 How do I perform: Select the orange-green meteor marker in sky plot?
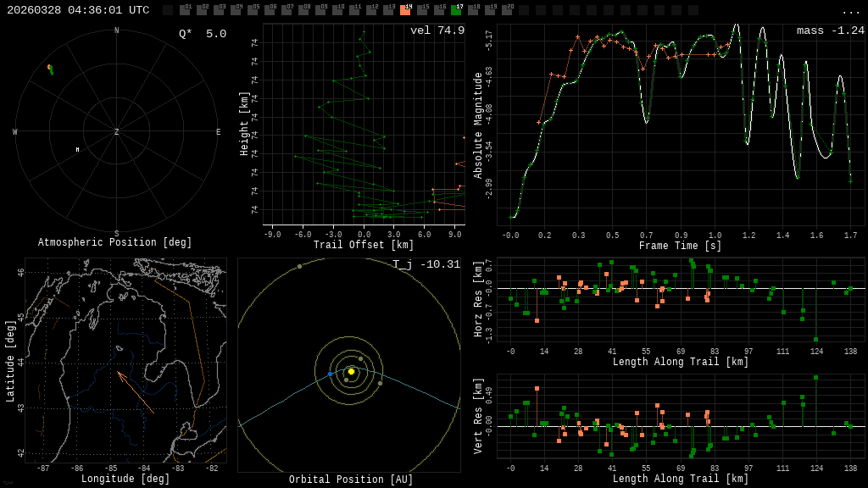(x=50, y=69)
